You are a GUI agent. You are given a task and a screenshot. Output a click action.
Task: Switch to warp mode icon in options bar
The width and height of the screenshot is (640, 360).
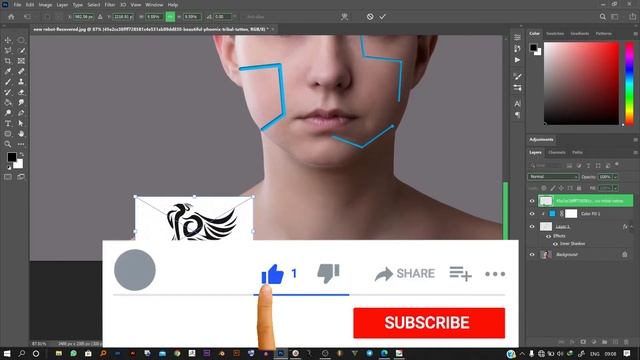click(345, 17)
